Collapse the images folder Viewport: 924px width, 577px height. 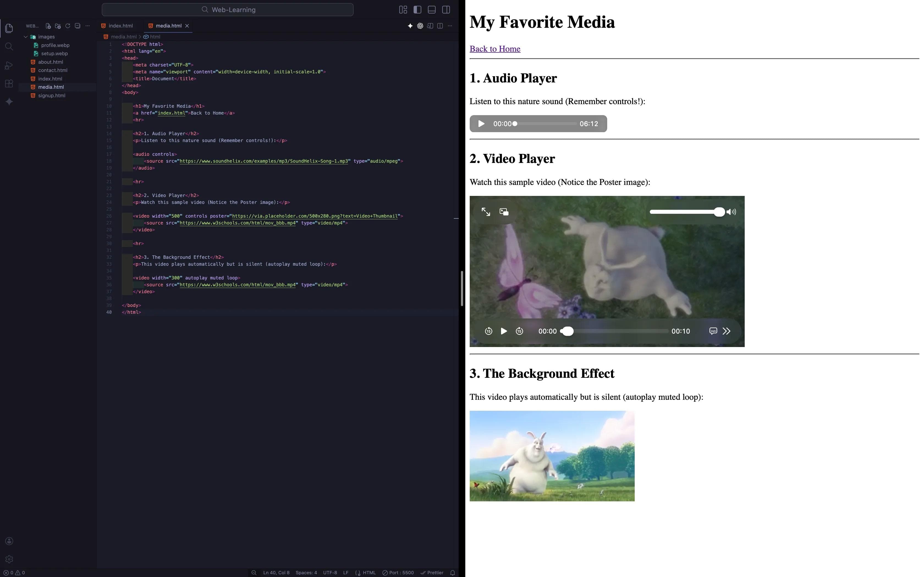tap(26, 37)
